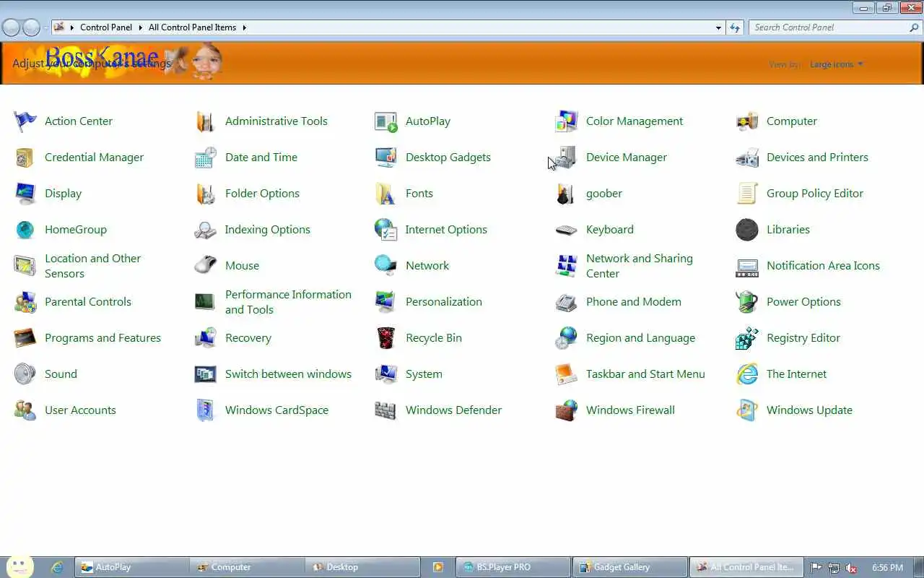The image size is (924, 578).
Task: Open the HomeGroup globe icon
Action: click(x=25, y=230)
